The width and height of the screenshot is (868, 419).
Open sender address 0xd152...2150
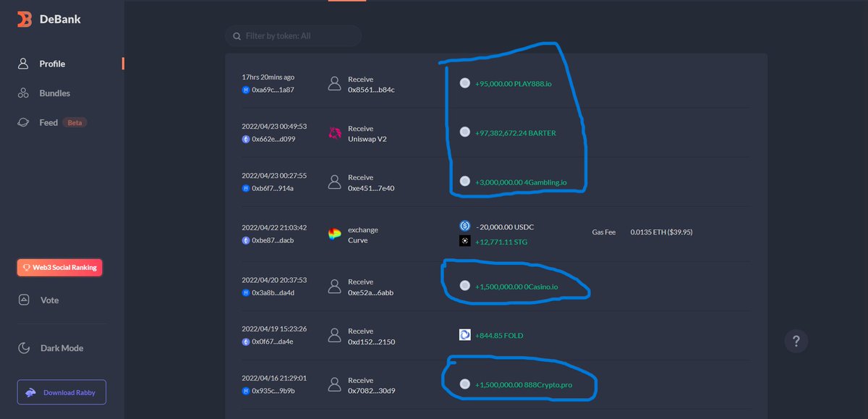click(371, 342)
